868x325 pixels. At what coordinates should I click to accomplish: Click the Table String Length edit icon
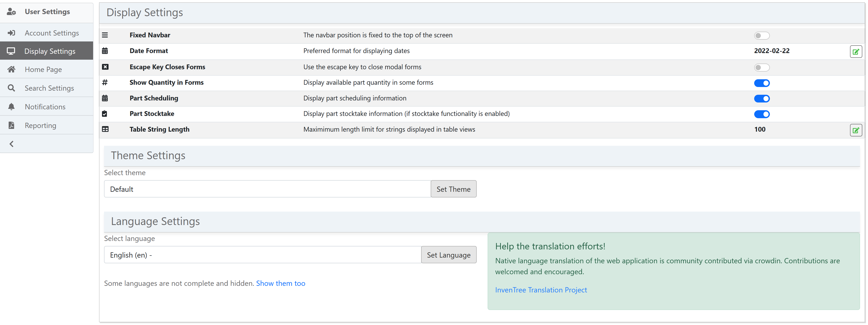855,130
